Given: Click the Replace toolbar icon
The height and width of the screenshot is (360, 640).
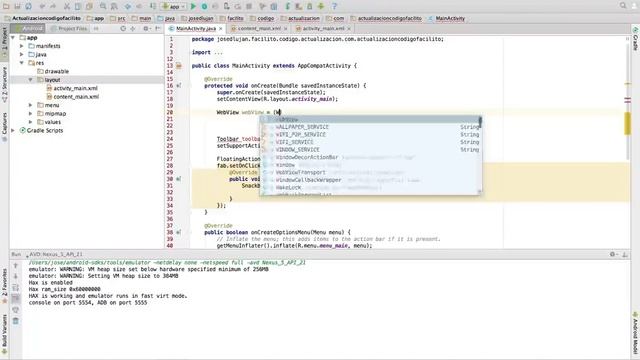Looking at the screenshot, I should (x=114, y=6).
